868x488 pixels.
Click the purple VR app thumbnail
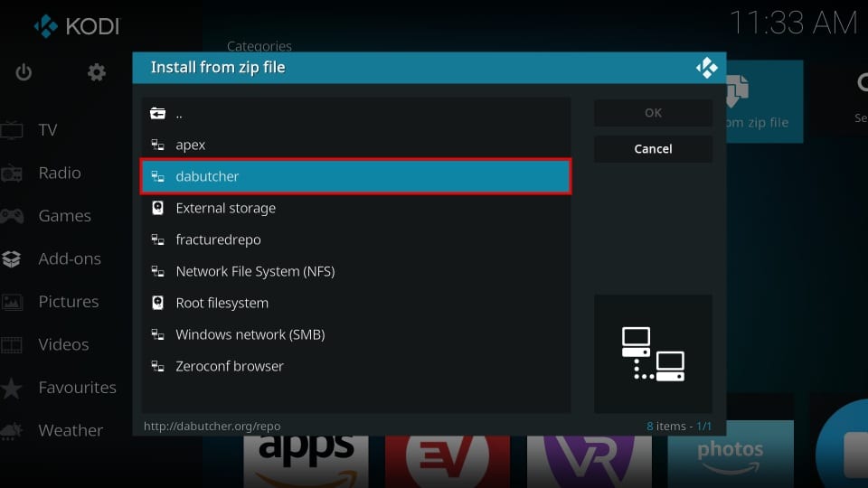coord(589,462)
